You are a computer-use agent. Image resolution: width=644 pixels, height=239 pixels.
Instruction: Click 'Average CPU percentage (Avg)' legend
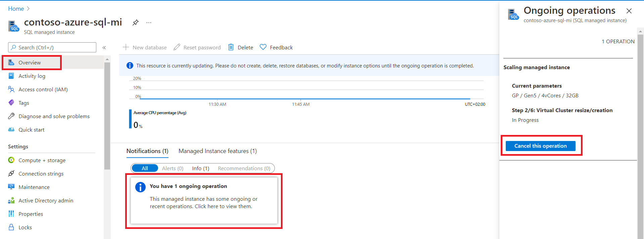(x=160, y=113)
